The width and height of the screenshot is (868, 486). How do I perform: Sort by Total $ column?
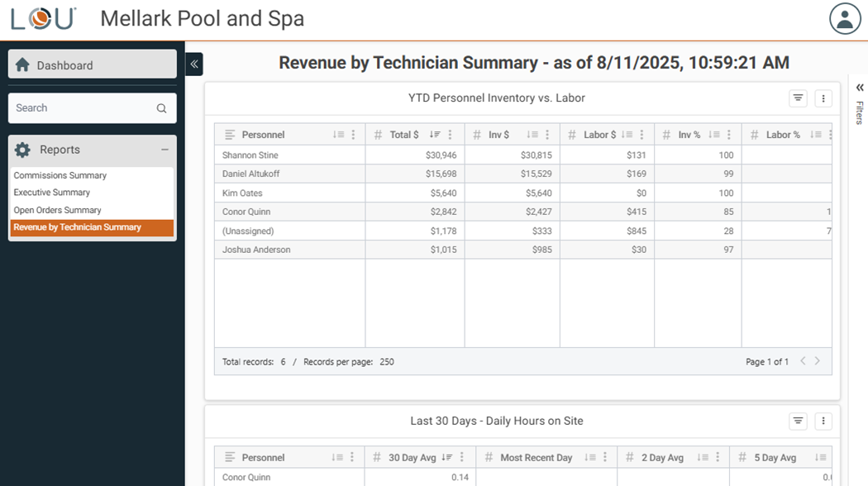435,135
